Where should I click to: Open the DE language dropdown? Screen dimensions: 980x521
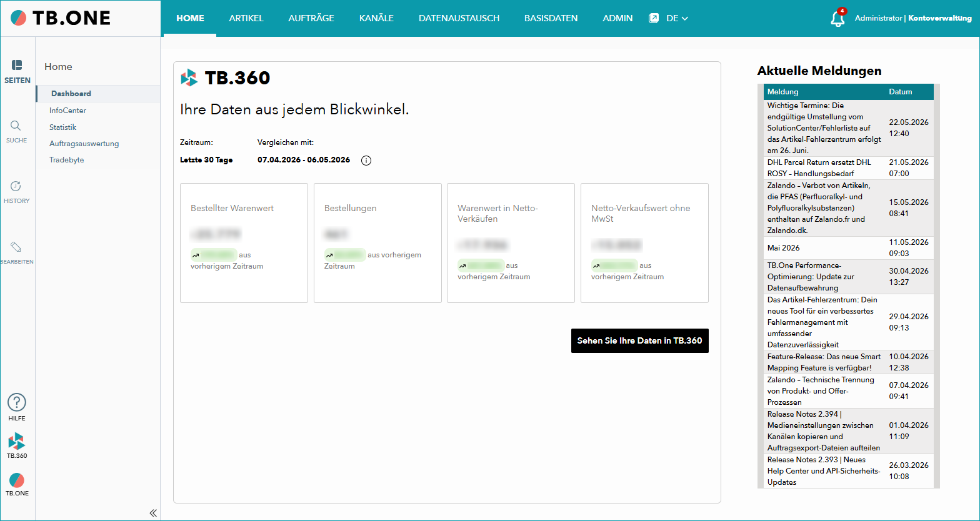tap(677, 18)
